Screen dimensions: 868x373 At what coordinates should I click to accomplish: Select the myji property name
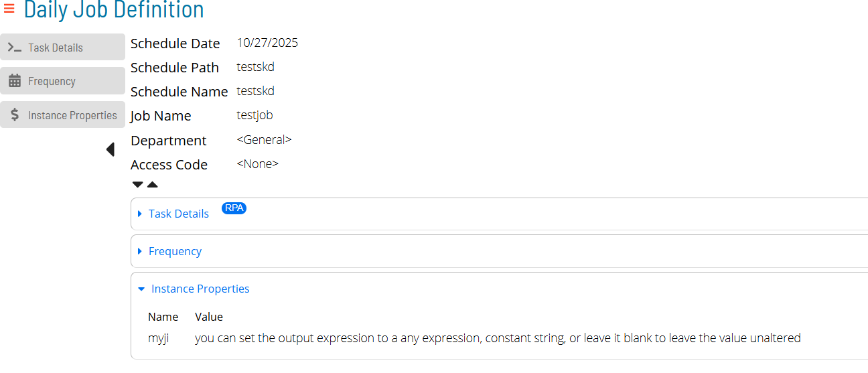(158, 338)
